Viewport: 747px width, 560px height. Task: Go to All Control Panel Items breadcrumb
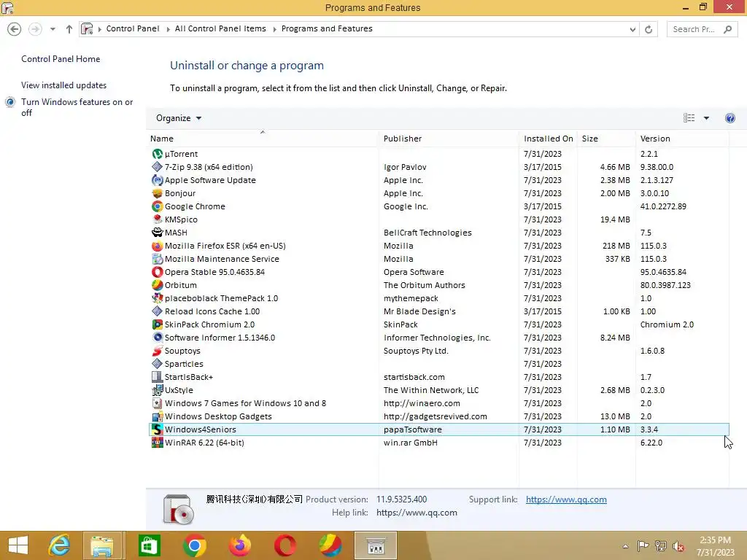(220, 28)
